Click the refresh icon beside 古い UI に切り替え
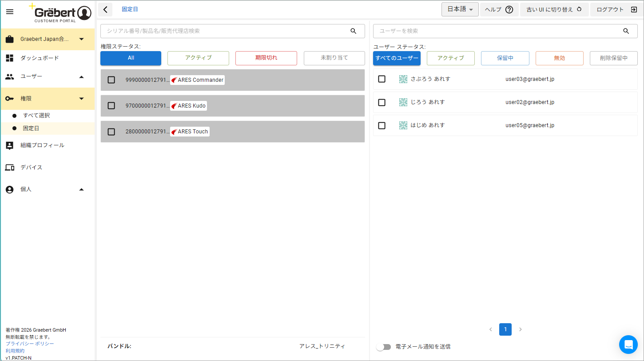The width and height of the screenshot is (644, 361). pyautogui.click(x=579, y=9)
